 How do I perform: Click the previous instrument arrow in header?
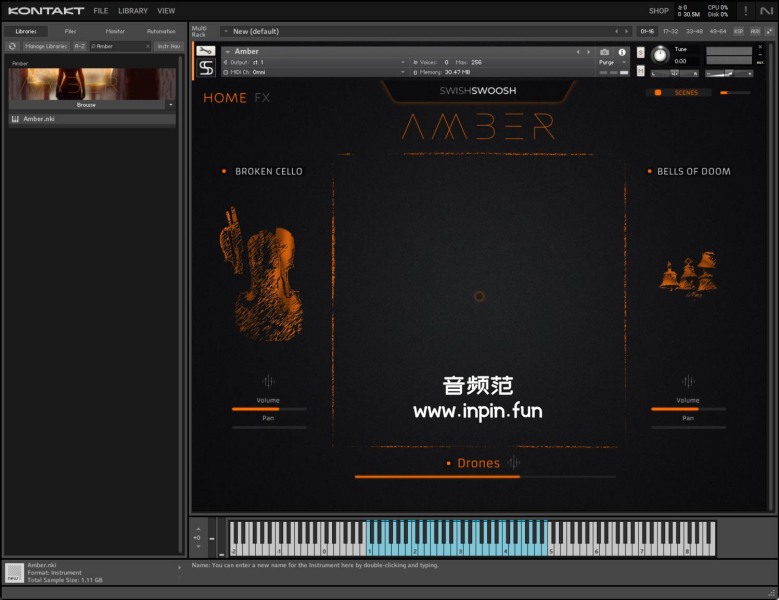coord(578,52)
